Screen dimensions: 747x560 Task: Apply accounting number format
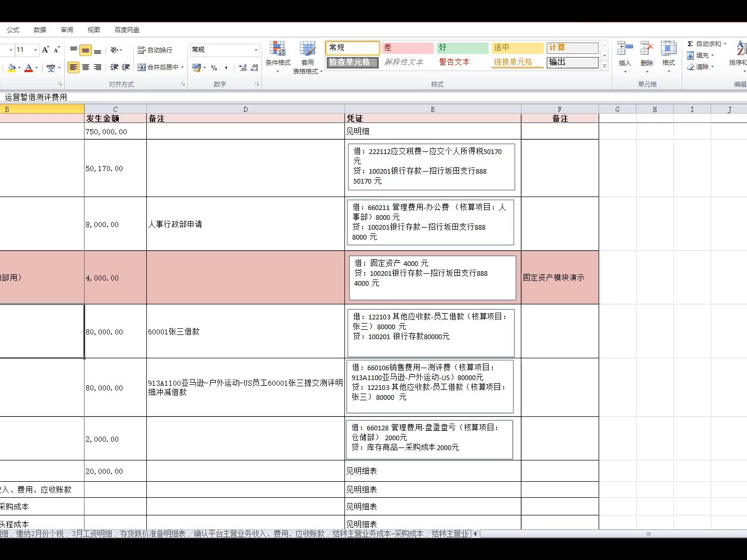(x=196, y=67)
